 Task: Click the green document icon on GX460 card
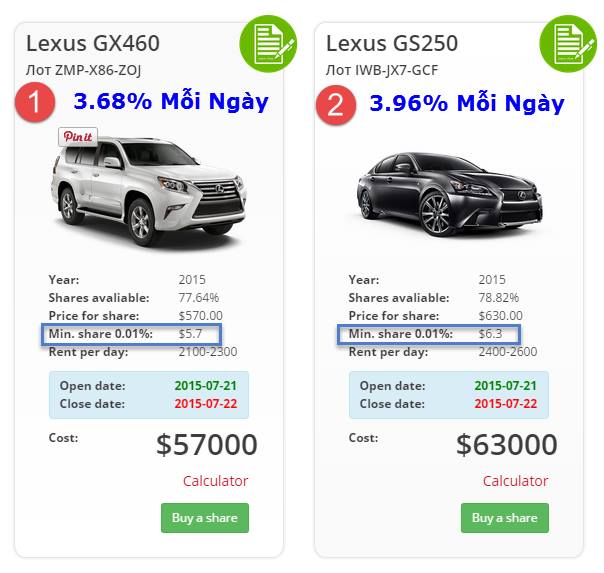tap(267, 43)
